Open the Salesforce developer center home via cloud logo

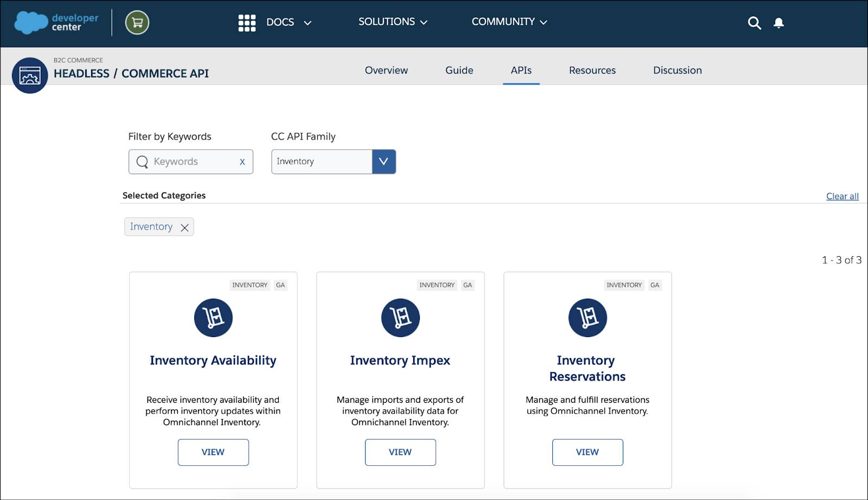30,22
